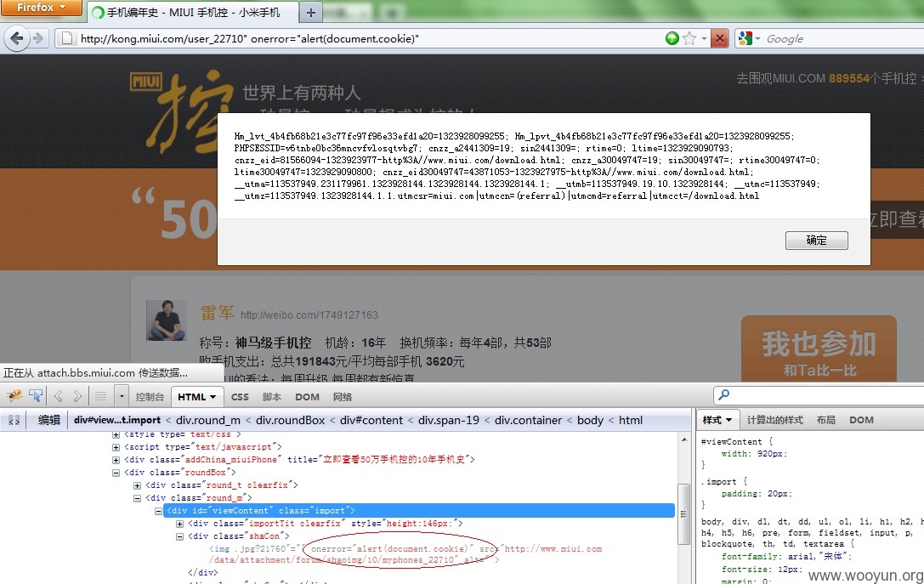The image size is (924, 584).
Task: Open the Google search engine selector
Action: [x=748, y=38]
